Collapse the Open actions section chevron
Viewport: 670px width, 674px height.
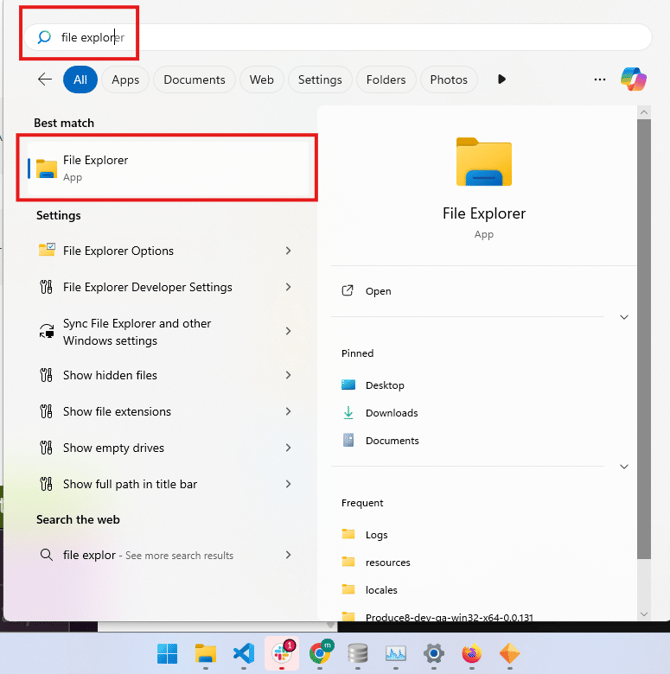pos(624,317)
